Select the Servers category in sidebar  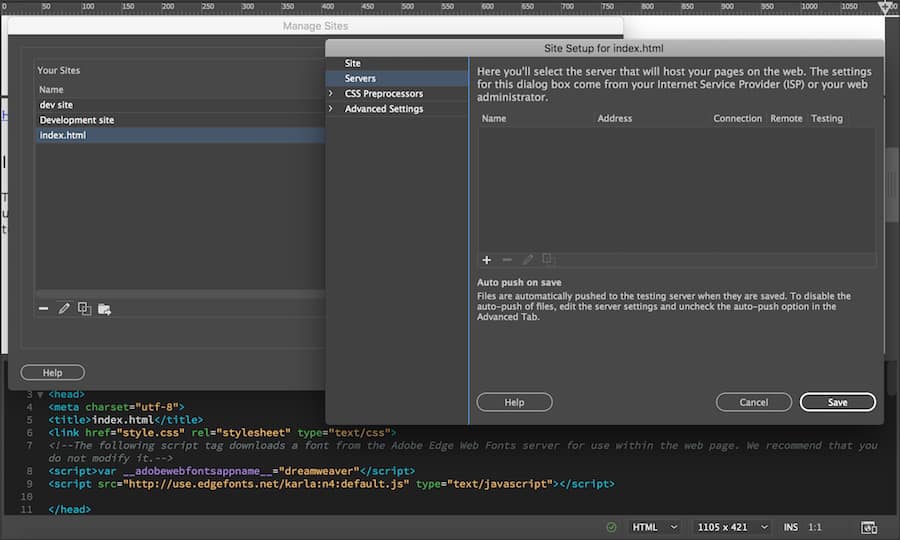click(x=360, y=78)
